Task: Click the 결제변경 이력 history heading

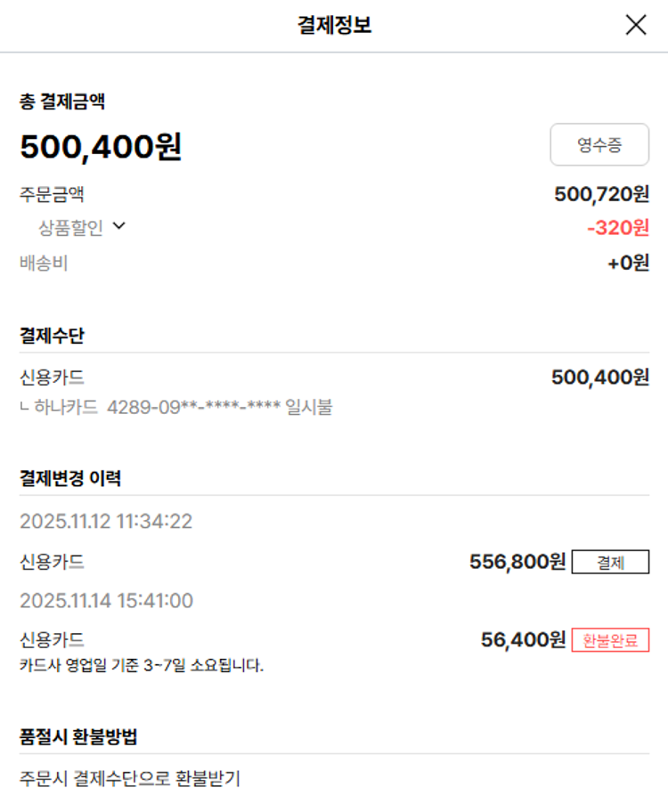Action: 70,478
